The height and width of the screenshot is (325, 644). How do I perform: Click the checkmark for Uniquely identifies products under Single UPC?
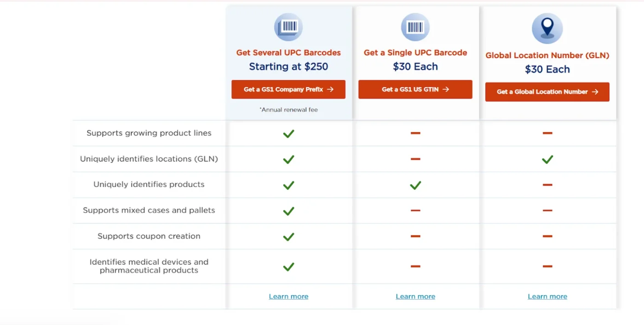[415, 185]
